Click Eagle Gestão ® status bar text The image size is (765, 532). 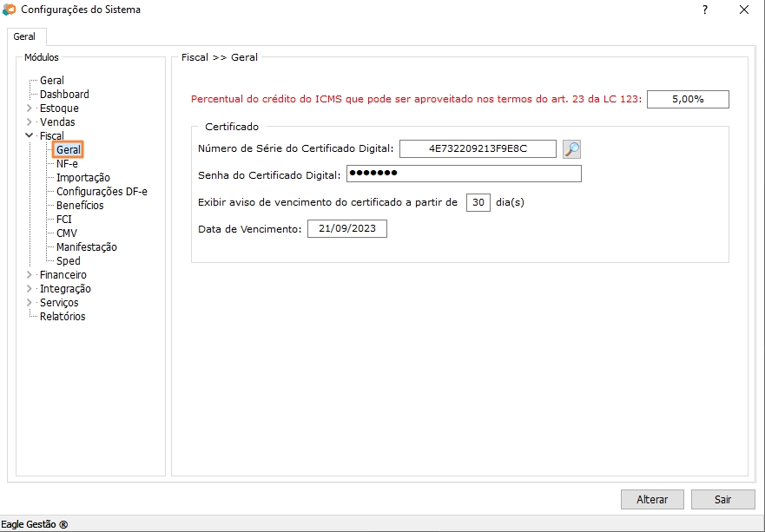[35, 525]
